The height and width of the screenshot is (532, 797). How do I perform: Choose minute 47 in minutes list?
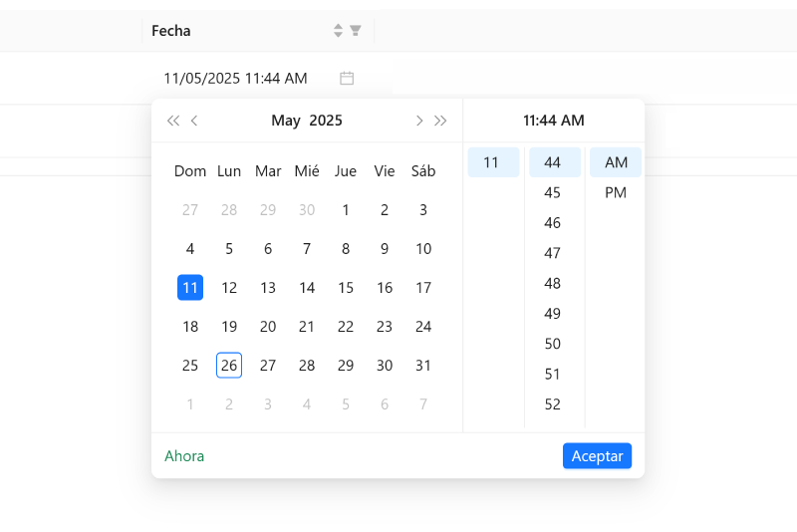(553, 253)
